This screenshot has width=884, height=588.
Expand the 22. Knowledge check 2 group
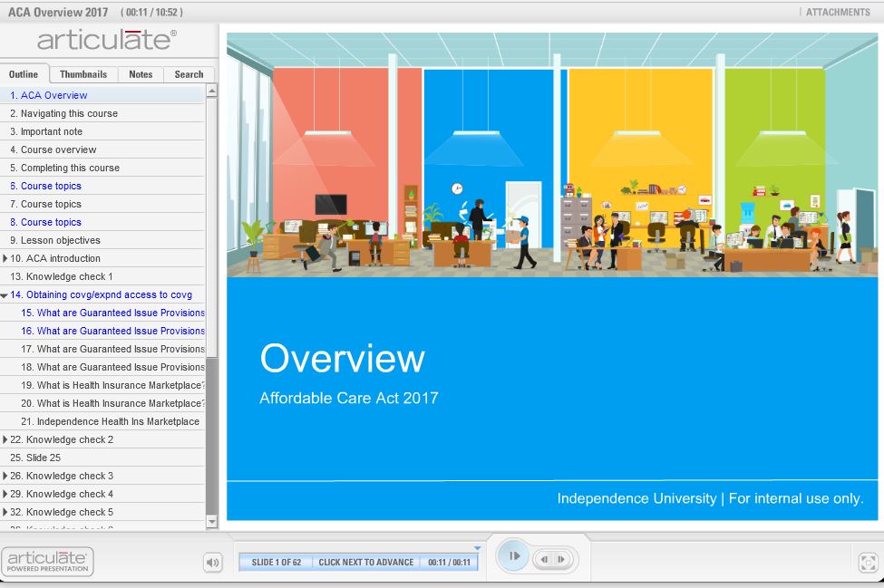pos(5,440)
